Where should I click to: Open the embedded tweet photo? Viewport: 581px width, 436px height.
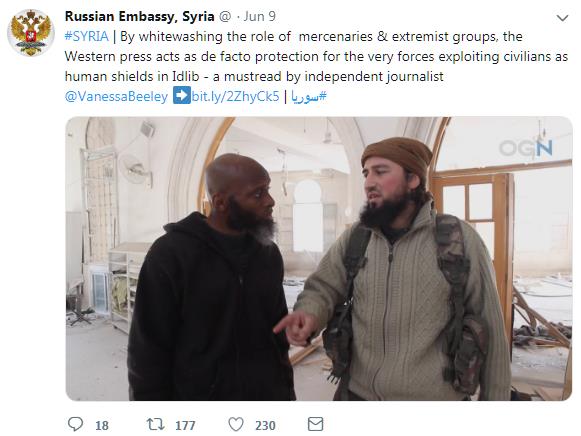click(319, 258)
